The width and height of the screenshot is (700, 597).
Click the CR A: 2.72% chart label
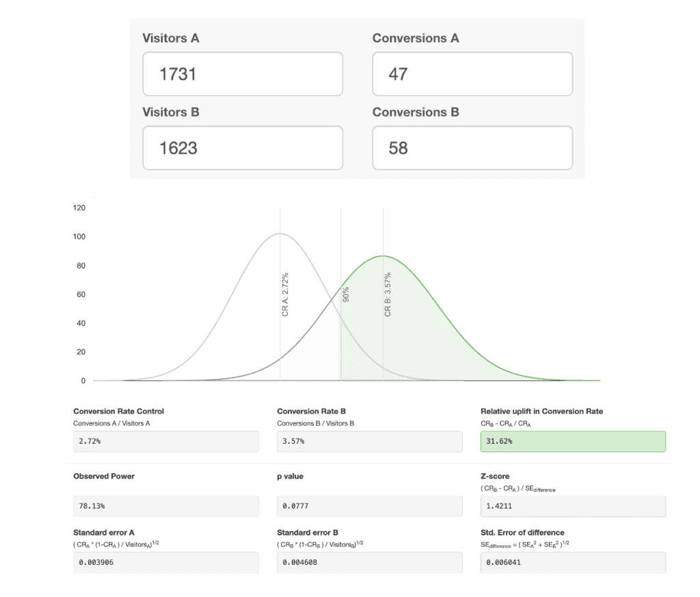285,295
